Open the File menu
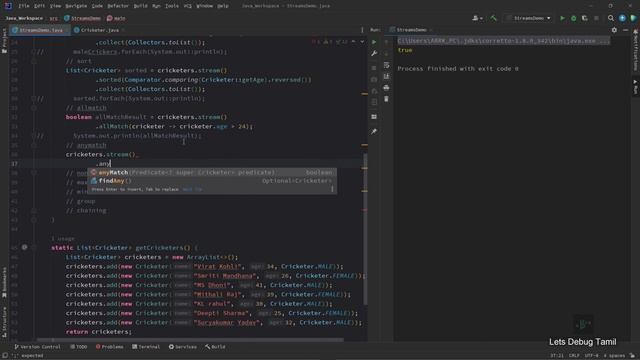Viewport: 640px width, 360px height. (24, 6)
